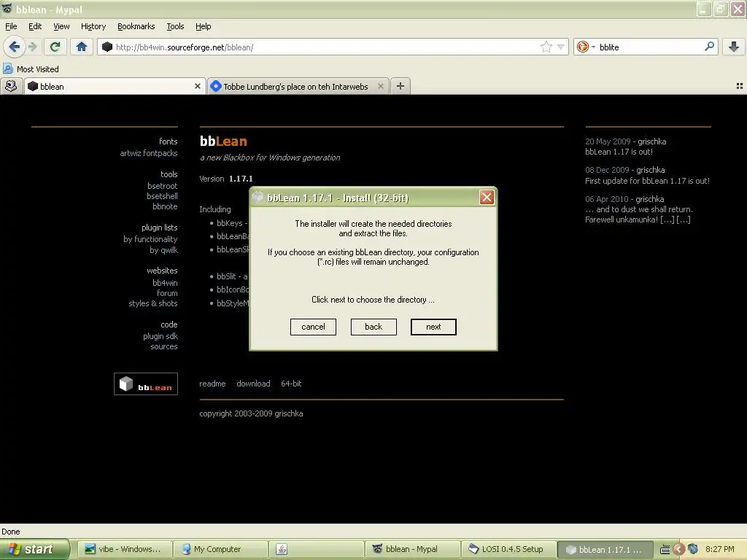
Task: Open the readme link
Action: coord(212,384)
